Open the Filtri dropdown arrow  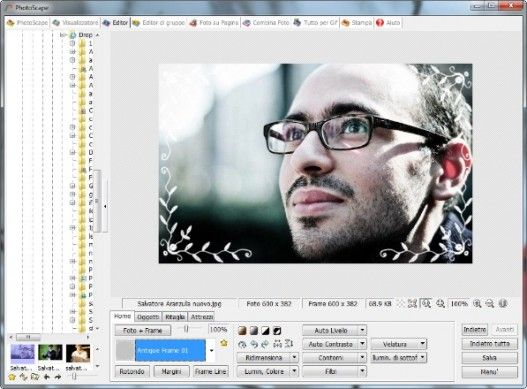362,371
